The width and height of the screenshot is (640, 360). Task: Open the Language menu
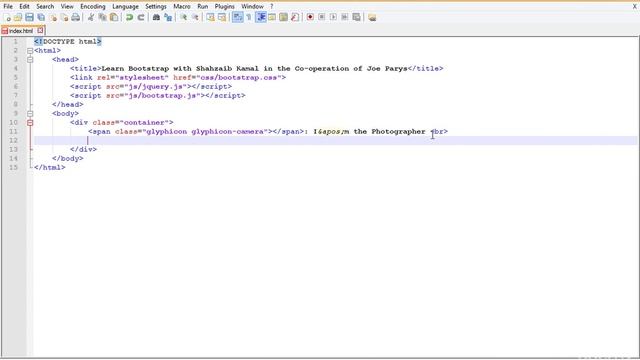click(125, 7)
